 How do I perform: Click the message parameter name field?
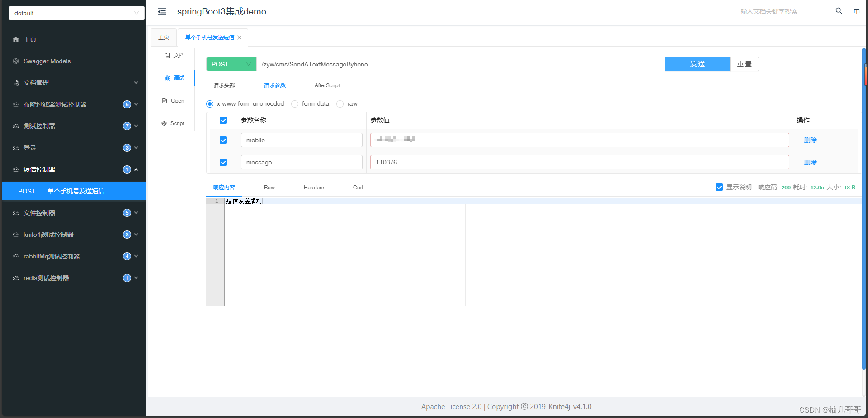click(x=302, y=162)
